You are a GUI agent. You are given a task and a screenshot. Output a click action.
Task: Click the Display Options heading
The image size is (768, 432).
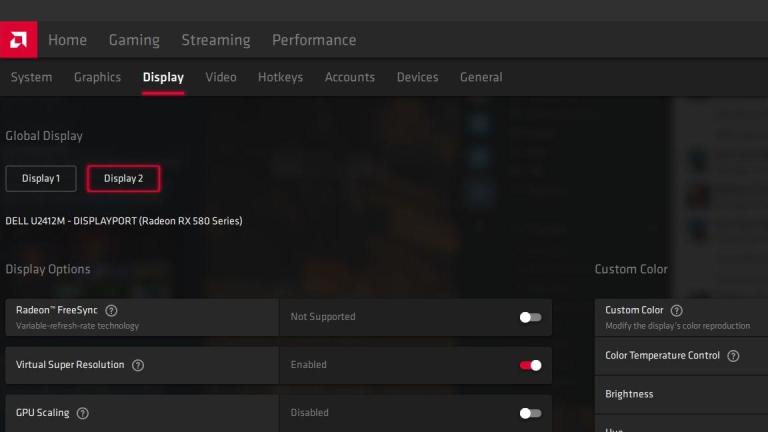48,269
